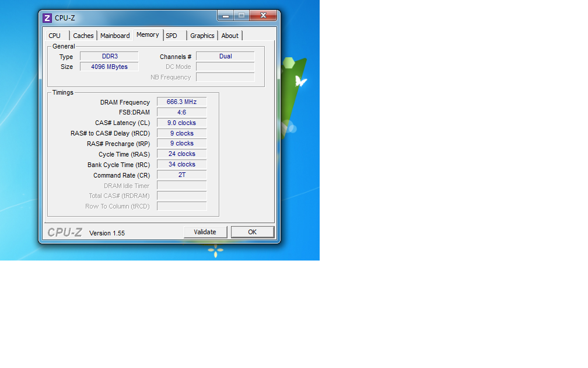Screen dimensions: 588x368
Task: Select the 2T command rate value
Action: coord(182,175)
